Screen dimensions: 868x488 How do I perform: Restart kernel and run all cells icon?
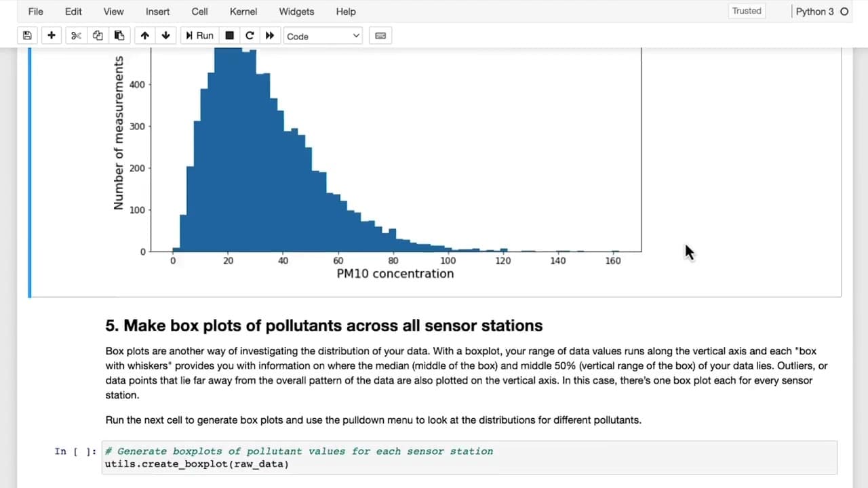point(270,36)
